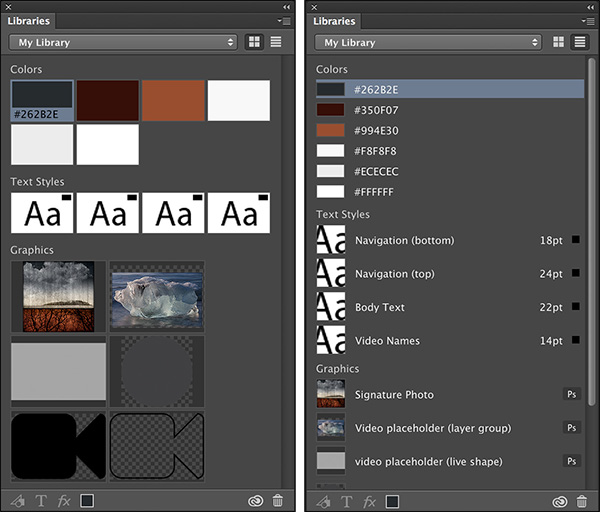Switch to list view in the thumbnail-grid panel
Viewport: 600px width, 512px height.
tap(274, 42)
